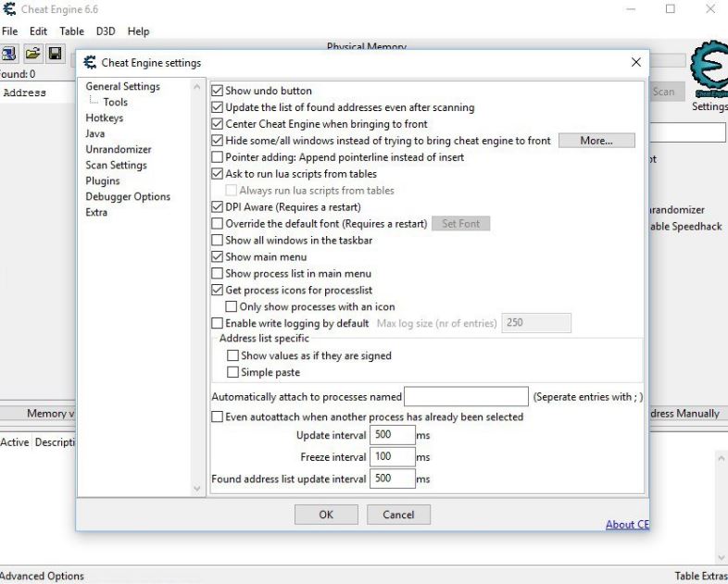728x584 pixels.
Task: Click Table Extras in main window
Action: [x=701, y=576]
